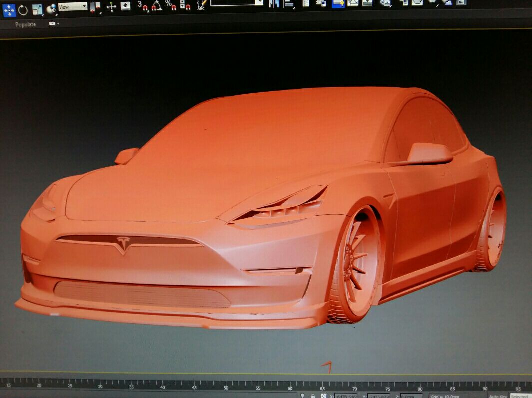Click the Use Pivot Point Center button

[95, 7]
